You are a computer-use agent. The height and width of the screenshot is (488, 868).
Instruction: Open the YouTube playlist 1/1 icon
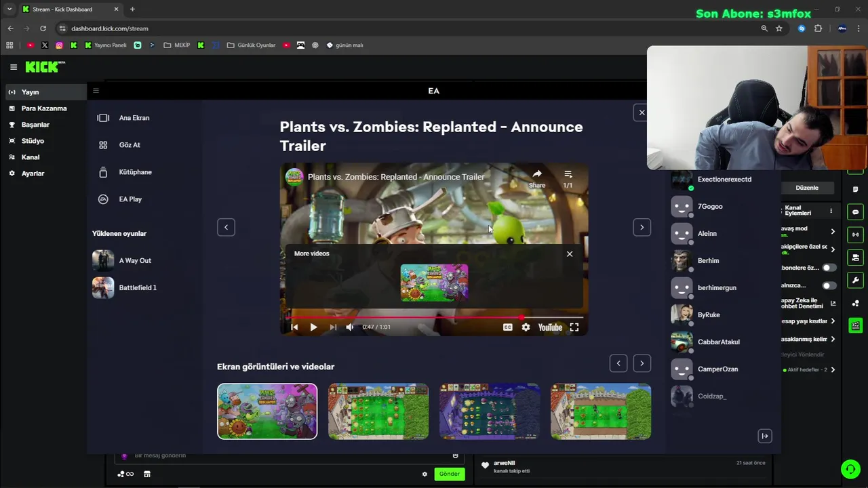pyautogui.click(x=568, y=178)
